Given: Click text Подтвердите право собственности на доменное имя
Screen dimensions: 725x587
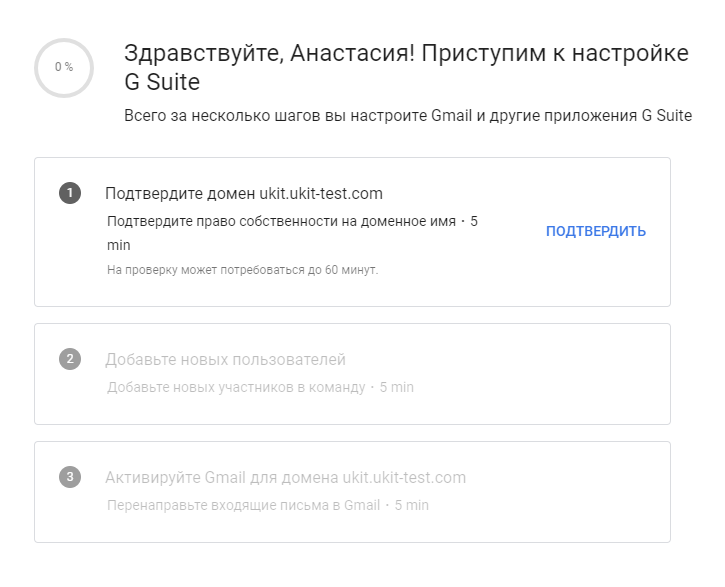Looking at the screenshot, I should tap(281, 221).
